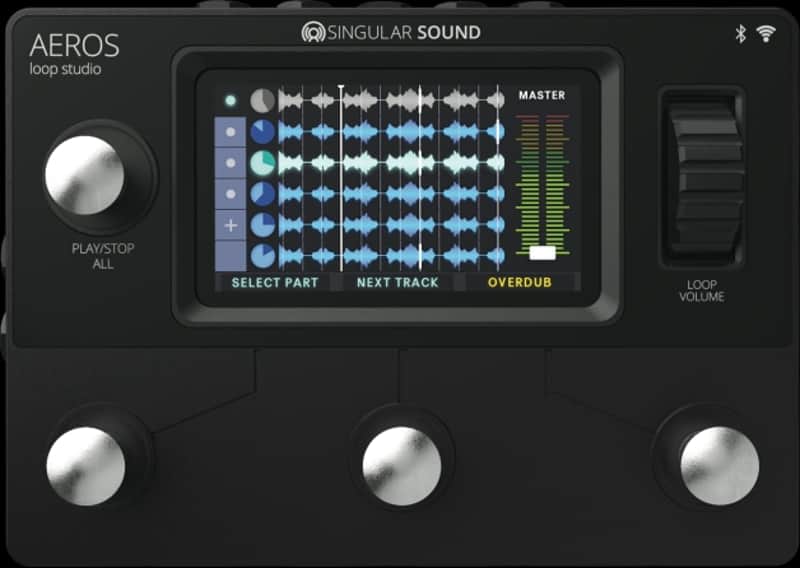The image size is (800, 568).
Task: Click the 'LOOP VOLUME' label
Action: point(702,291)
